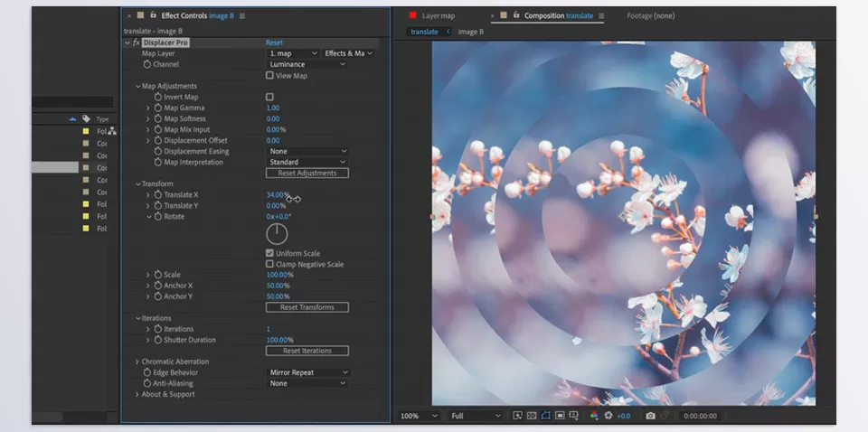The image size is (868, 432).
Task: Select the Composition translate tab
Action: (559, 16)
